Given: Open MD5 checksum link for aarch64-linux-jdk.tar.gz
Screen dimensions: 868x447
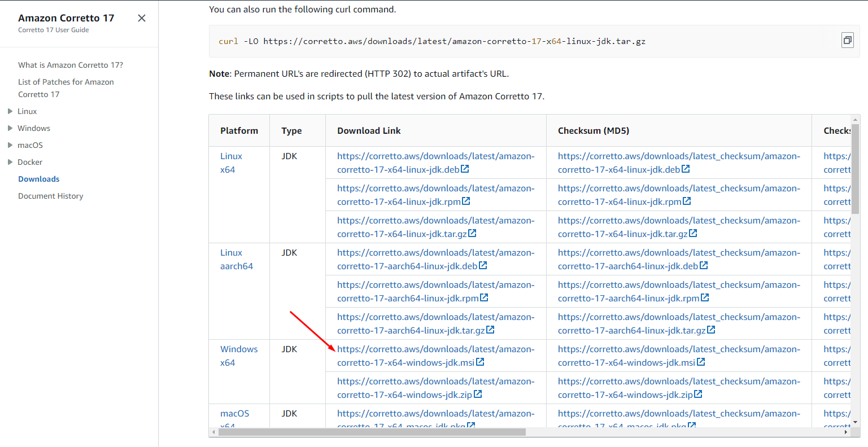Looking at the screenshot, I should [679, 323].
